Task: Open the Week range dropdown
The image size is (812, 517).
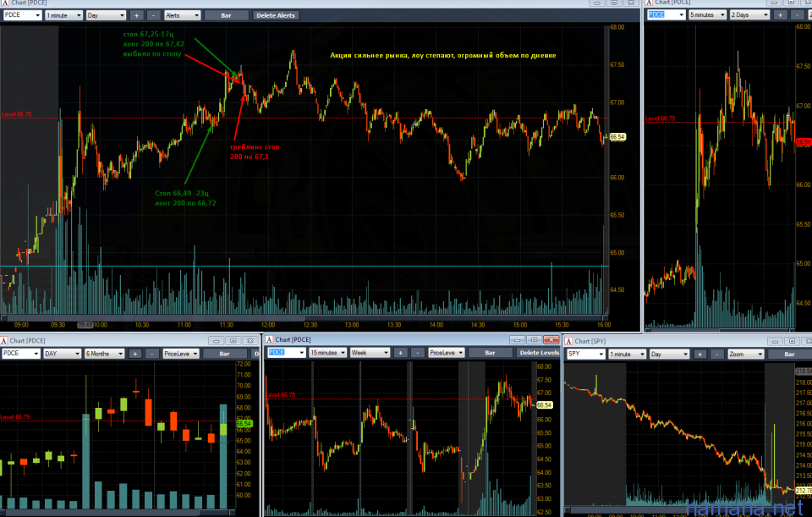Action: coord(370,352)
